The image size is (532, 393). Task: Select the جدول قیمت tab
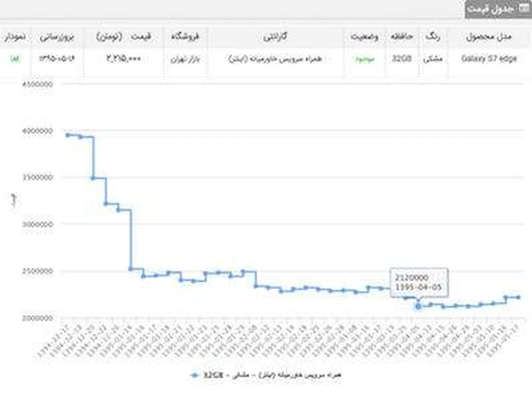click(x=497, y=9)
